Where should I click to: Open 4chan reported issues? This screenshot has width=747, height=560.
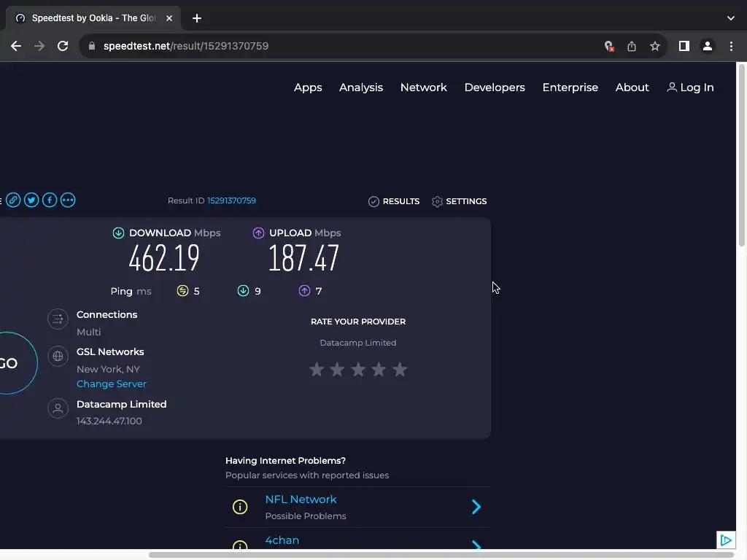click(282, 540)
